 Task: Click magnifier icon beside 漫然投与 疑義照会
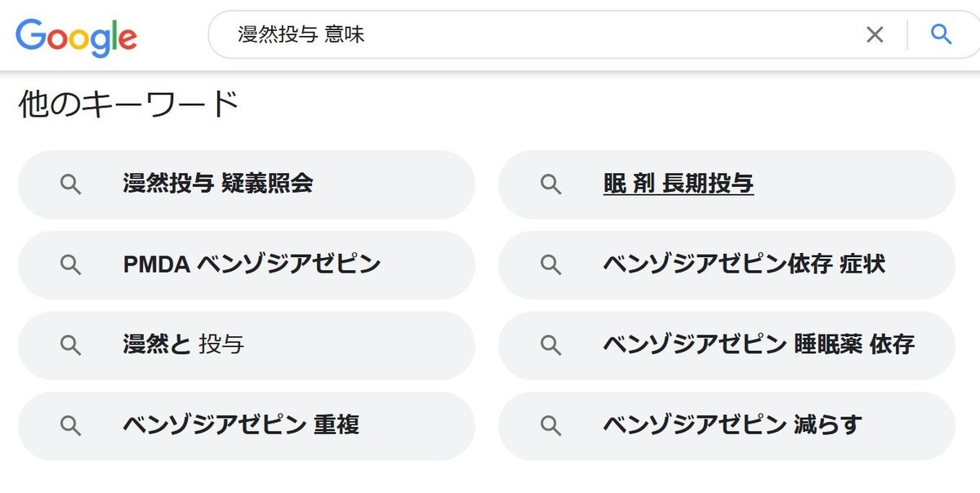[x=71, y=184]
